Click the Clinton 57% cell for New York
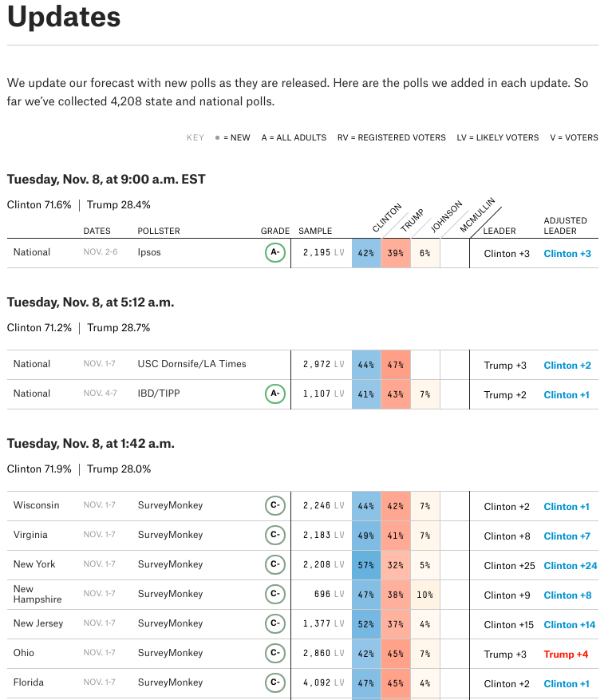 [x=366, y=565]
